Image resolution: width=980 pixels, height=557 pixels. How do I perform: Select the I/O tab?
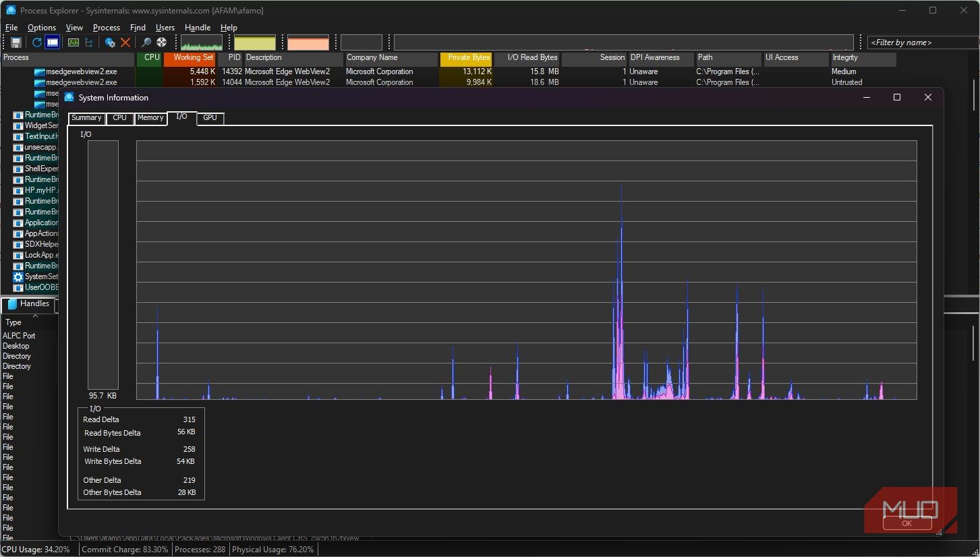coord(181,117)
